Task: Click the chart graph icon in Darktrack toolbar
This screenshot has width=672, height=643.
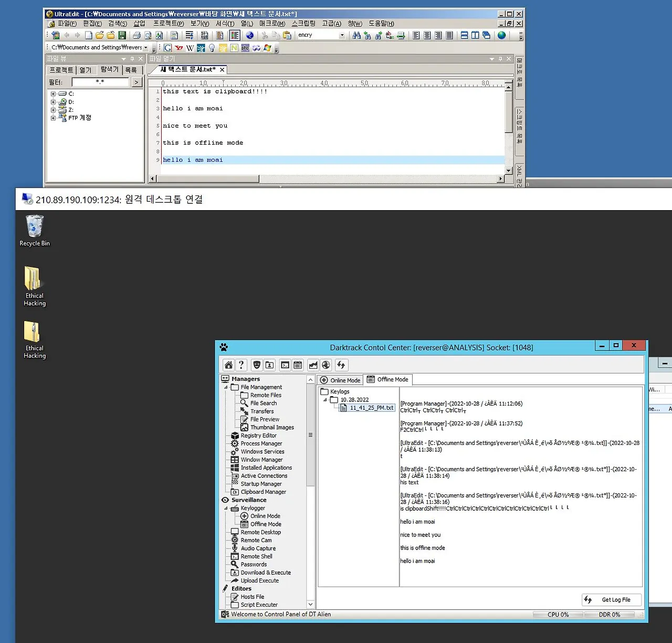Action: coord(313,365)
